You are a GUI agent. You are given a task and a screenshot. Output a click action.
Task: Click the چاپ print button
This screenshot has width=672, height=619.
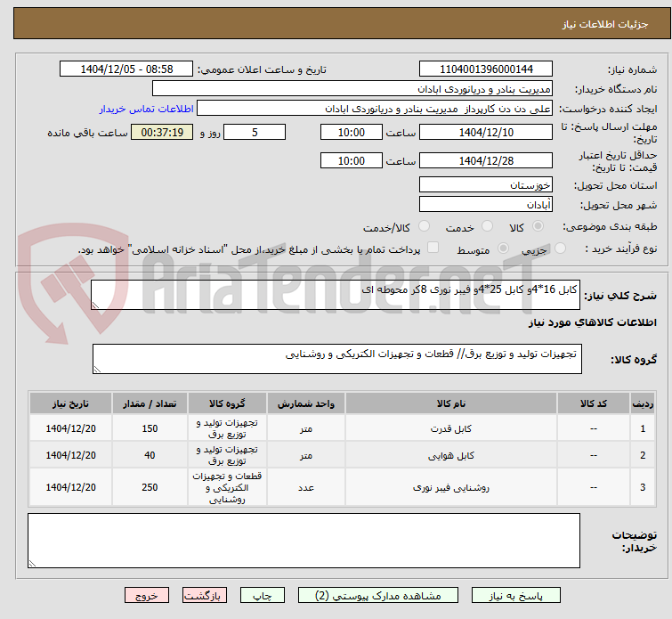pos(263,596)
